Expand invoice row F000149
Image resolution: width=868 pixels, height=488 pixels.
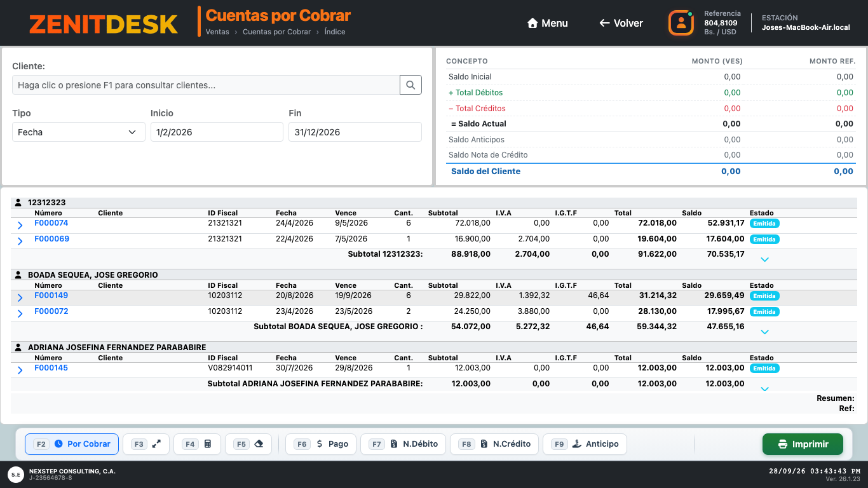pyautogui.click(x=20, y=298)
